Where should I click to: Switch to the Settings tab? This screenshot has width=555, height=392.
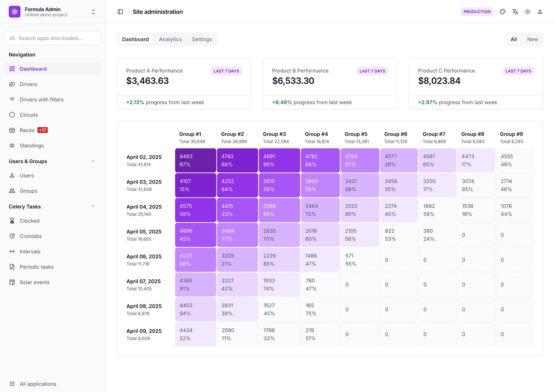point(202,39)
